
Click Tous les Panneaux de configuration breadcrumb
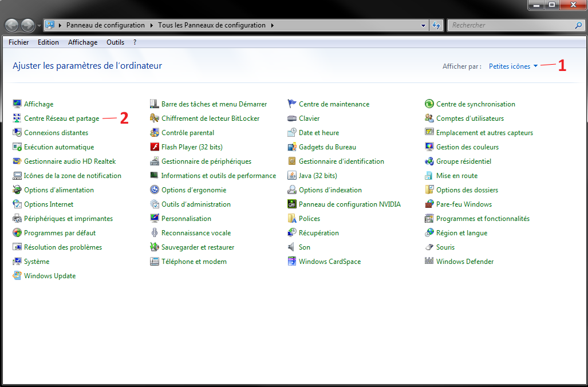click(211, 25)
